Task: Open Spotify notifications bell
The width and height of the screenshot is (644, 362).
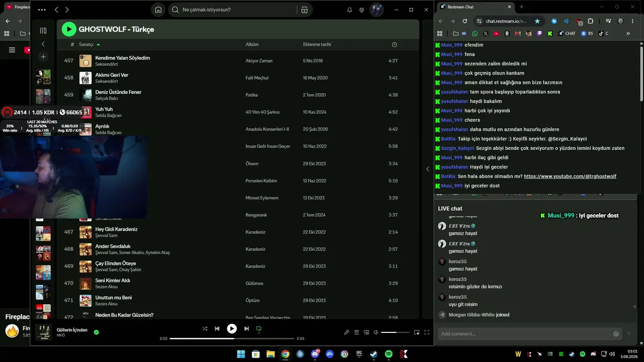Action: pyautogui.click(x=350, y=10)
